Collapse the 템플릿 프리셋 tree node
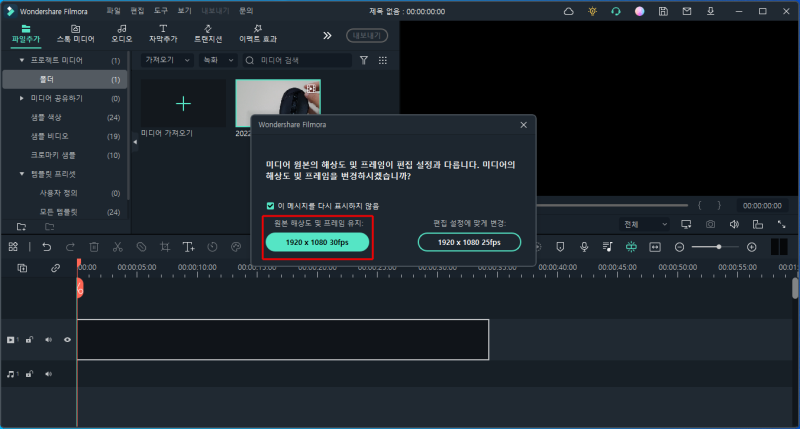Screen dimensions: 800x429 [x=21, y=174]
